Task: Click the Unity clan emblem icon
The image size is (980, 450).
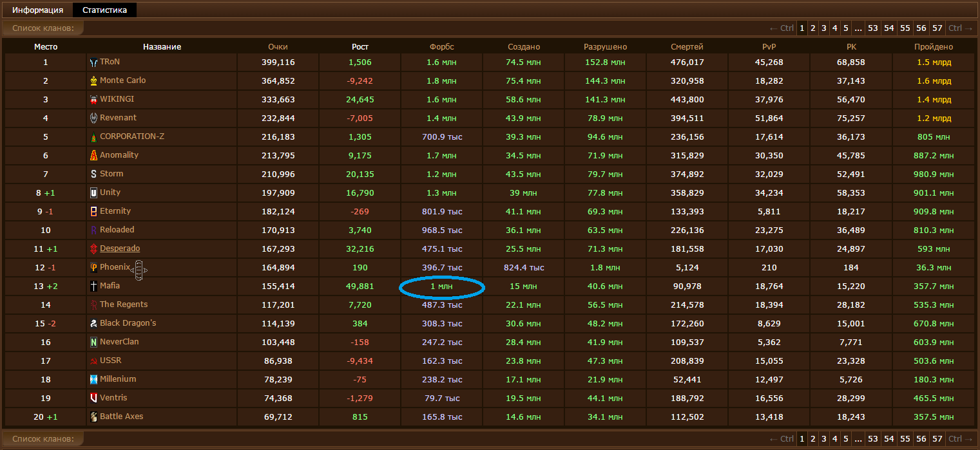Action: 94,193
